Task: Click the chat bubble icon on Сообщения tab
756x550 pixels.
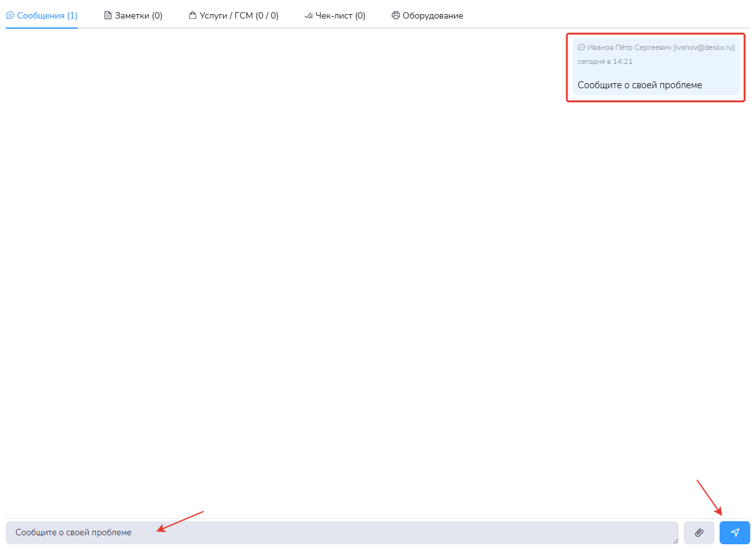Action: tap(10, 16)
